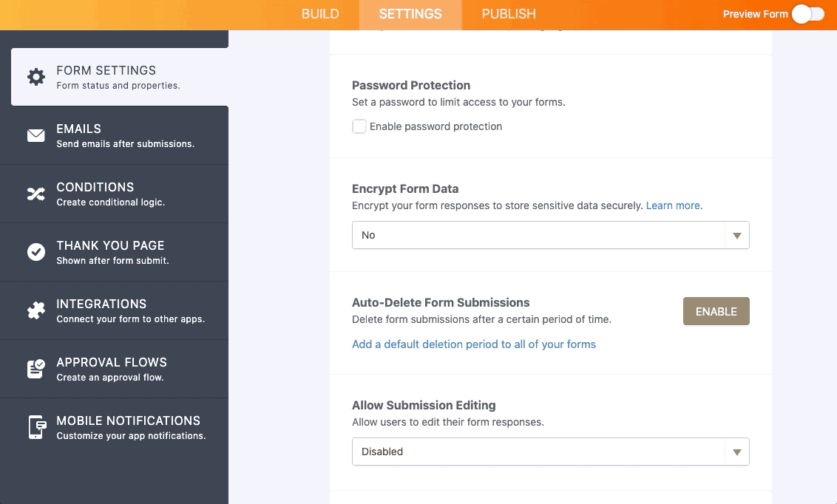Click Add a default deletion period link
Image resolution: width=837 pixels, height=504 pixels.
(474, 344)
